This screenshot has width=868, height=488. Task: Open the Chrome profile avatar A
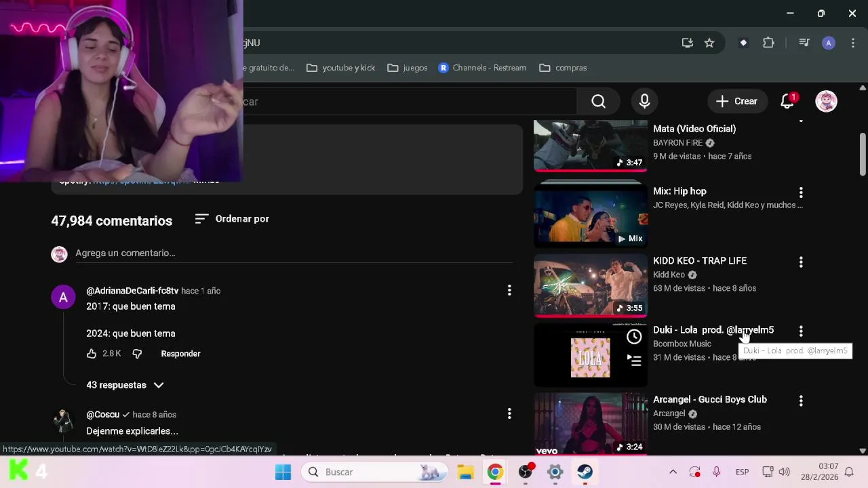(x=828, y=43)
